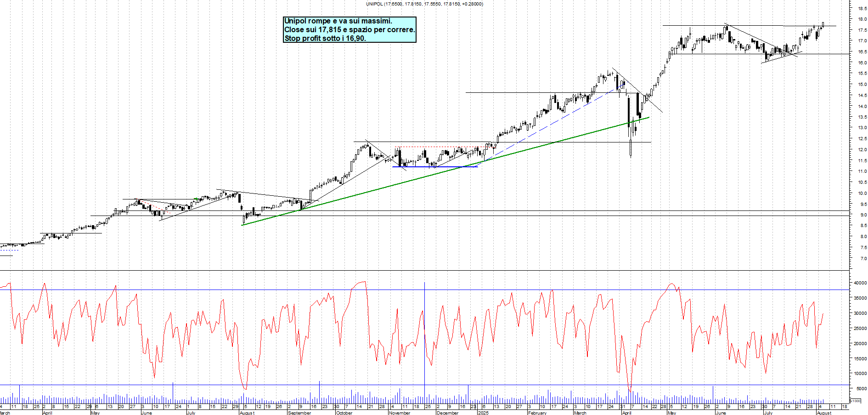Image resolution: width=868 pixels, height=415 pixels.
Task: Click the 40000 indicator axis label
Action: click(x=860, y=283)
